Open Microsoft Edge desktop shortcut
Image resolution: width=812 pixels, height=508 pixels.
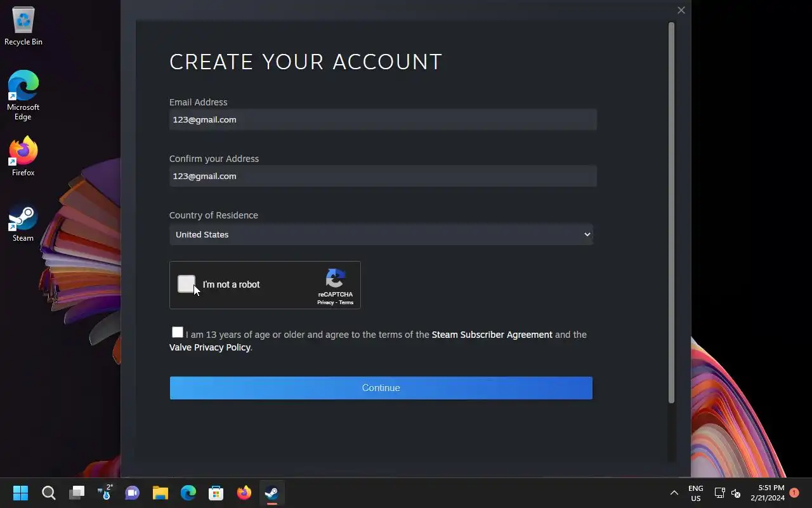(23, 95)
